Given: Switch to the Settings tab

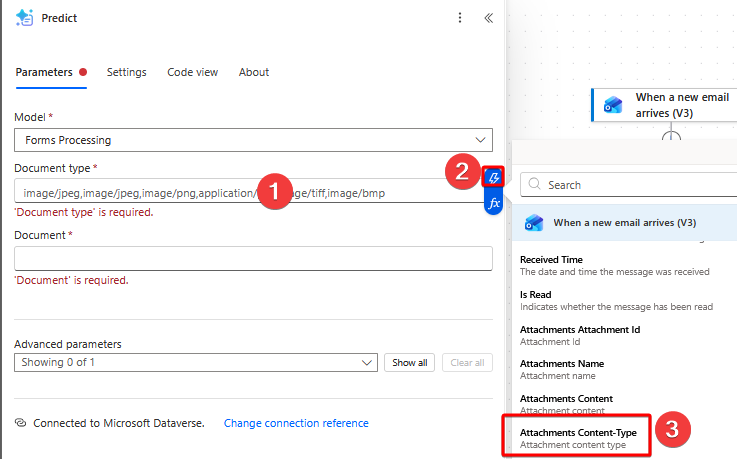Looking at the screenshot, I should pyautogui.click(x=126, y=72).
